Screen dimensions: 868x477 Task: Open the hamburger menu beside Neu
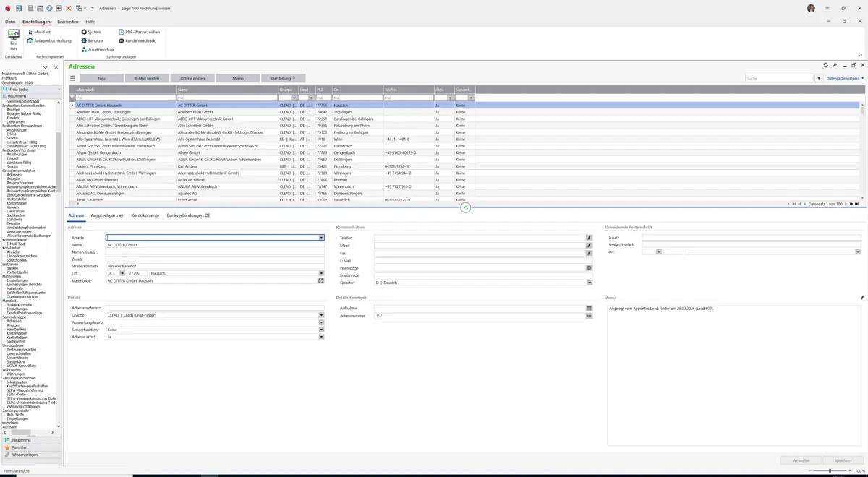coord(72,78)
